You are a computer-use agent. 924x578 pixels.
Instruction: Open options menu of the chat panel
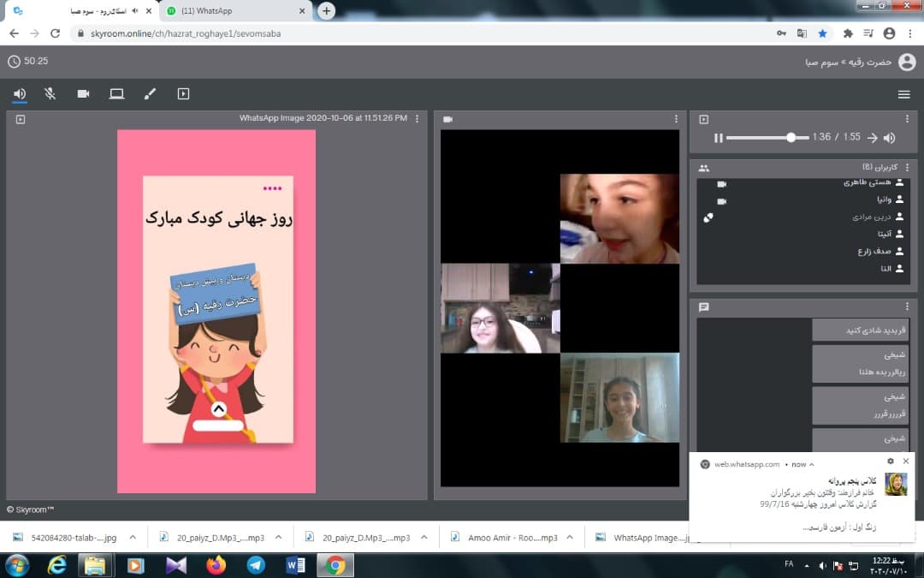908,307
